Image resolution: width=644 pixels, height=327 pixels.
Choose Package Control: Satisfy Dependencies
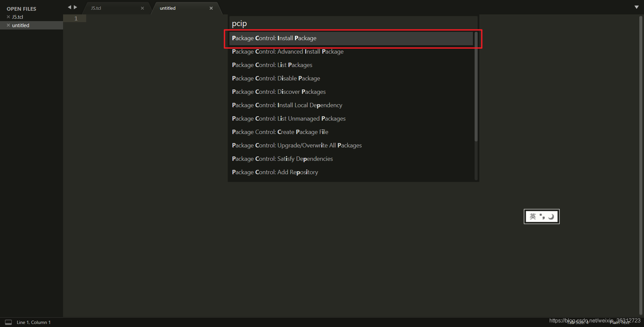pyautogui.click(x=351, y=159)
